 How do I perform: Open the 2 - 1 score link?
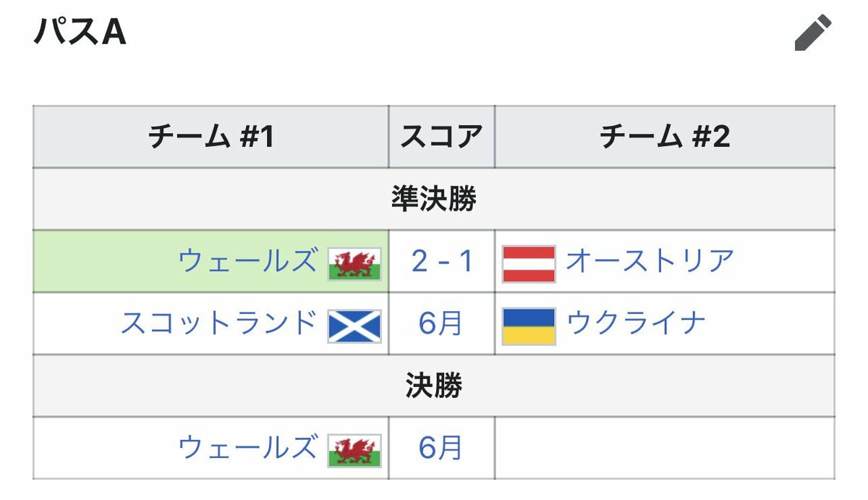(442, 261)
